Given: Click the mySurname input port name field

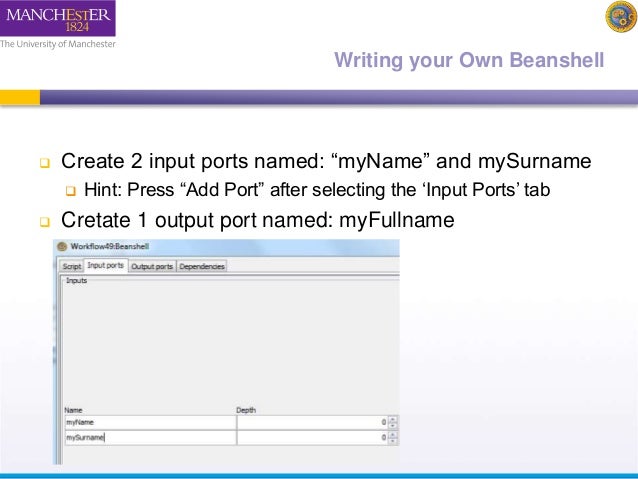Looking at the screenshot, I should 150,437.
